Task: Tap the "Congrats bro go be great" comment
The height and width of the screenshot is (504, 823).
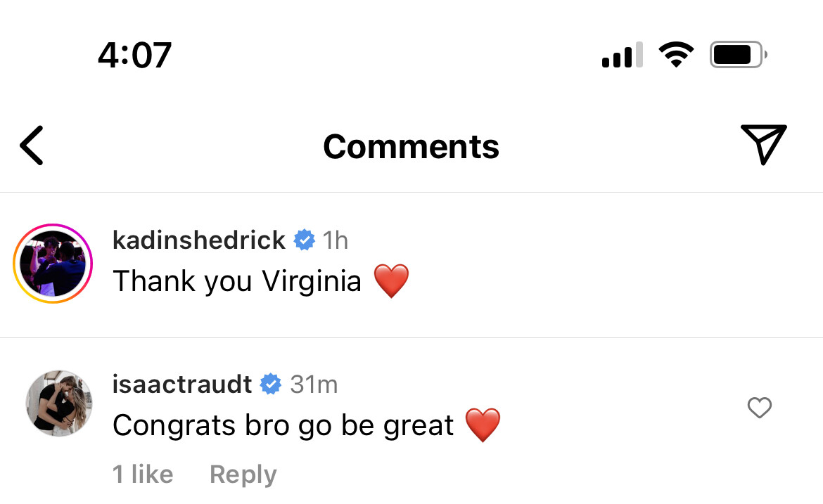Action: tap(283, 425)
